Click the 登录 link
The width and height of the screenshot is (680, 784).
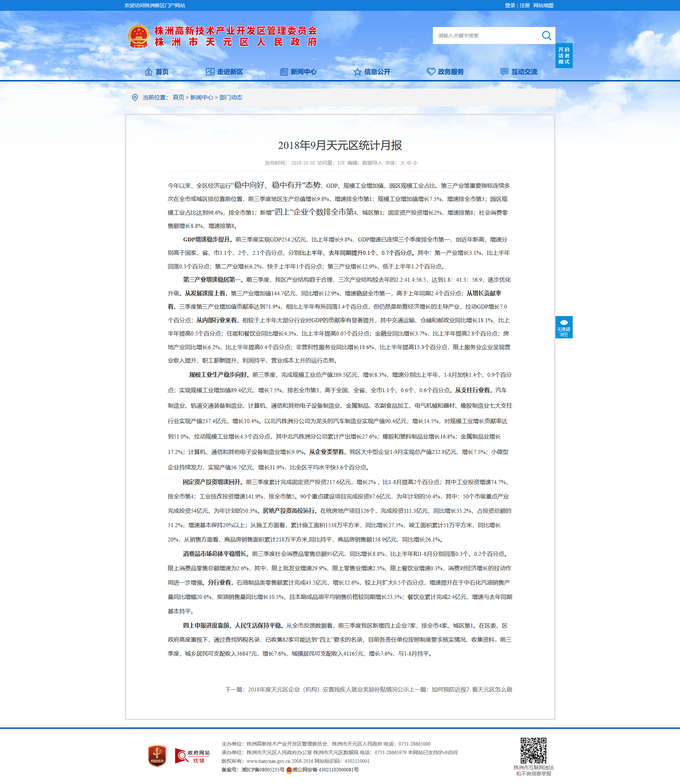[x=510, y=5]
